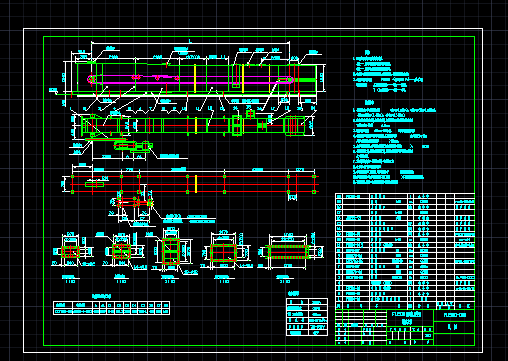Viewport: 508px width, 361px height.
Task: Select the green inner drawing frame
Action: pyautogui.click(x=259, y=191)
